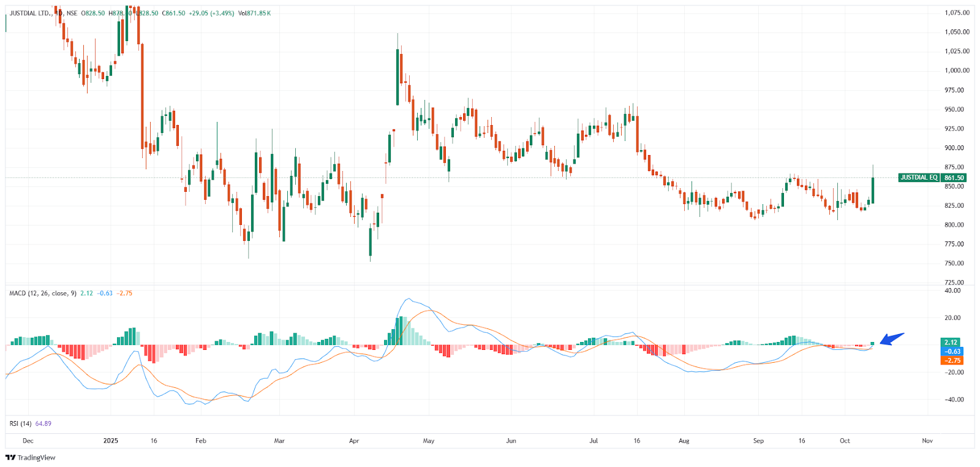This screenshot has width=980, height=467.
Task: Click the 861.50 current price badge
Action: tap(954, 178)
